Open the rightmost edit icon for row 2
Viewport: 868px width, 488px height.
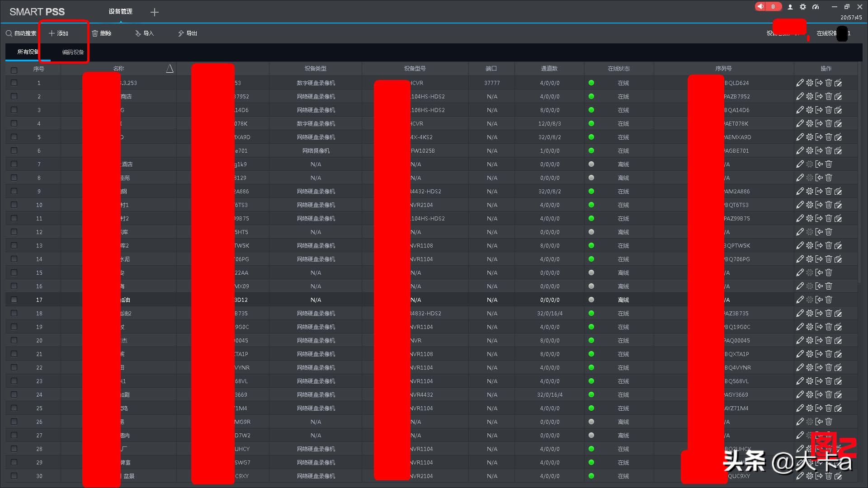838,96
